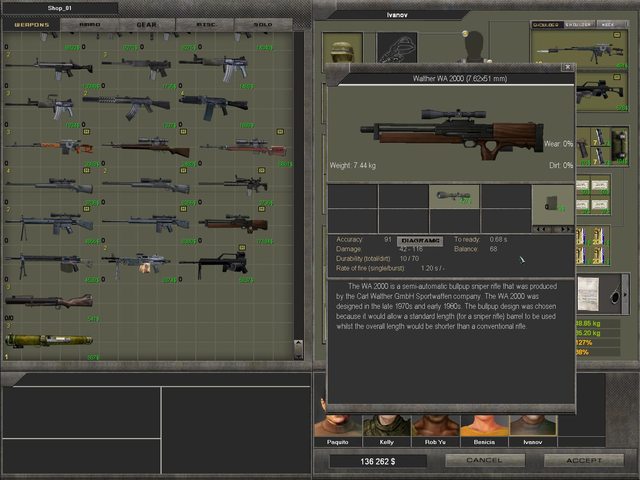This screenshot has height=480, width=640.
Task: Click the attached scope slot in WA 2000 window
Action: [454, 196]
